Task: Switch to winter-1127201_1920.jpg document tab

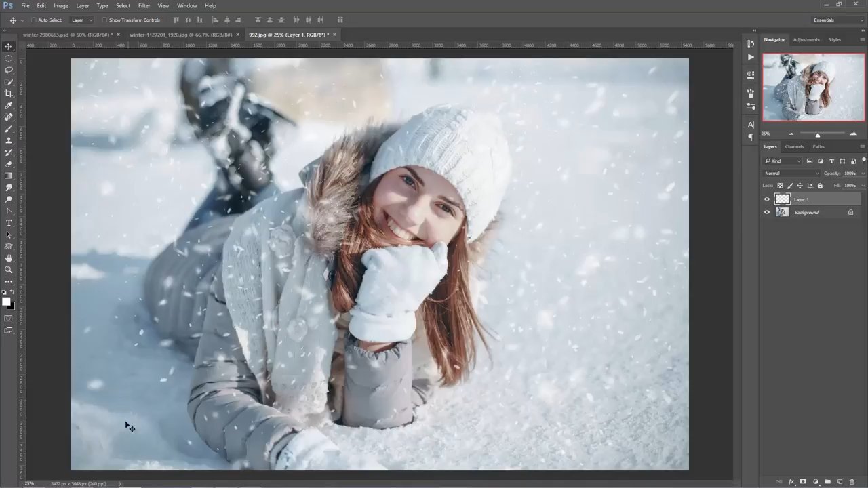Action: click(181, 35)
